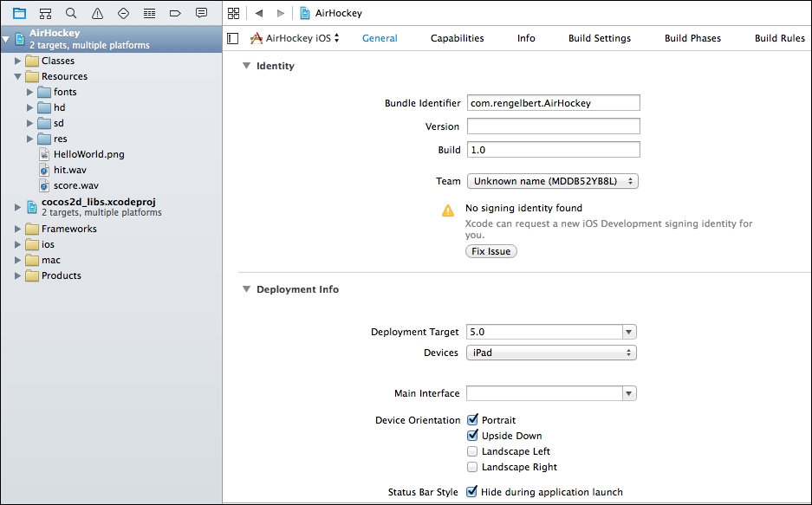This screenshot has height=505, width=812.
Task: Click the Build field showing 1.0
Action: tap(554, 150)
